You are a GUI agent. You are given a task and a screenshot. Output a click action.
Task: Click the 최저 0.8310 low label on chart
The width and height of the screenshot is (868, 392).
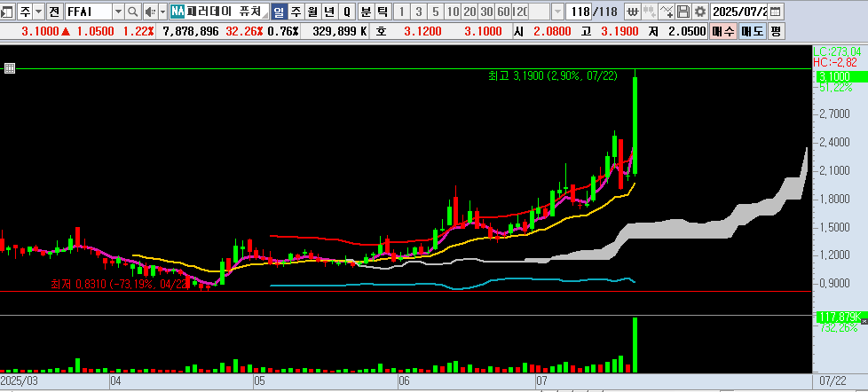(118, 284)
